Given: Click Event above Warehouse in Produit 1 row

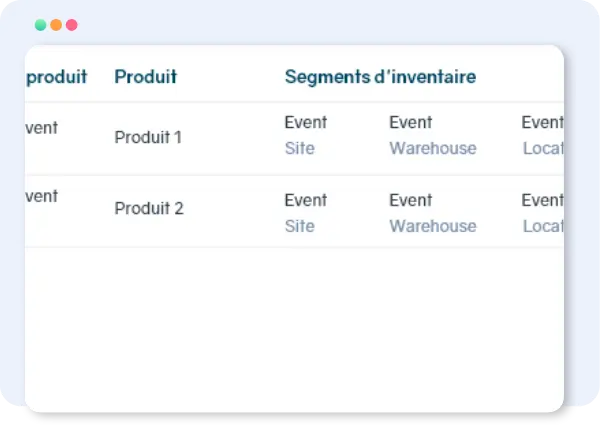Looking at the screenshot, I should pos(410,123).
